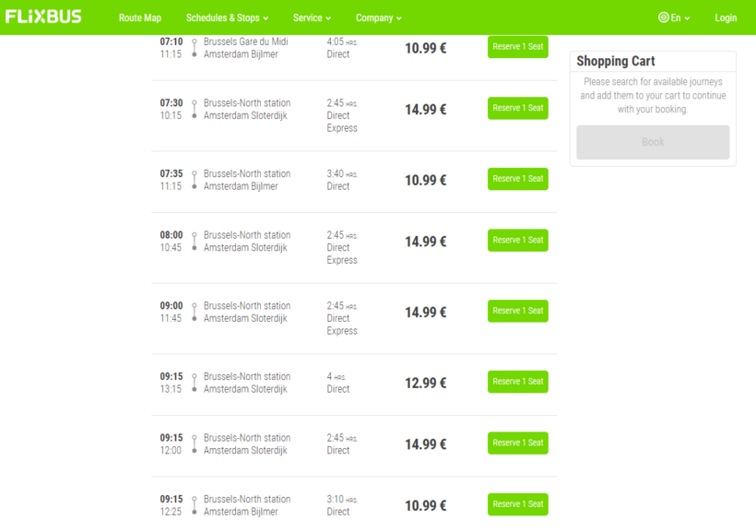The image size is (756, 532).
Task: Reserve 1 seat on 09:15 trip arriving 12:25
Action: [x=518, y=504]
